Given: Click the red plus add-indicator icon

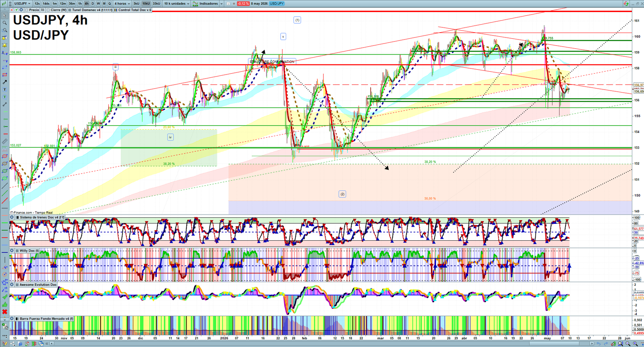Looking at the screenshot, I should point(12,10).
